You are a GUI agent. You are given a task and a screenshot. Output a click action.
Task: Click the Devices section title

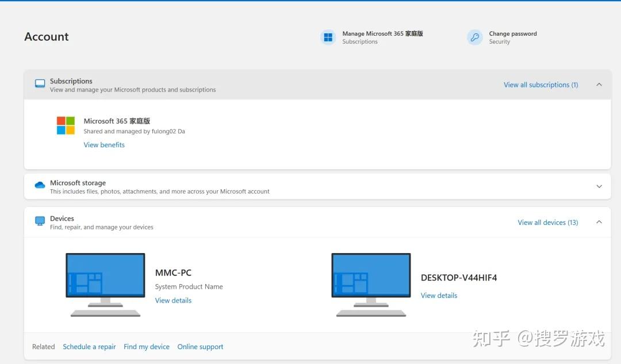[62, 219]
